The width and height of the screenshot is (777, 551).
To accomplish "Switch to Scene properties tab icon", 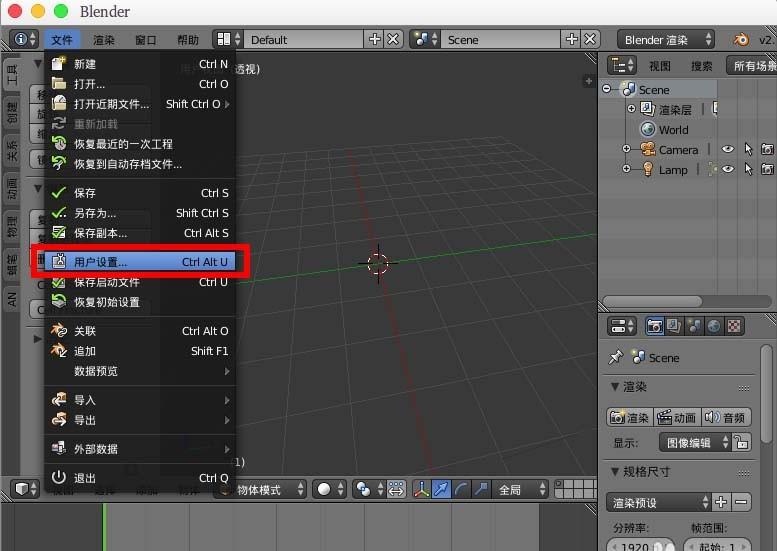I will (x=694, y=326).
